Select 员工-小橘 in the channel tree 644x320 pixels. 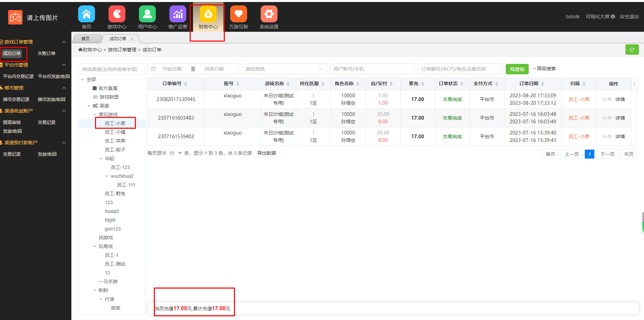(115, 132)
